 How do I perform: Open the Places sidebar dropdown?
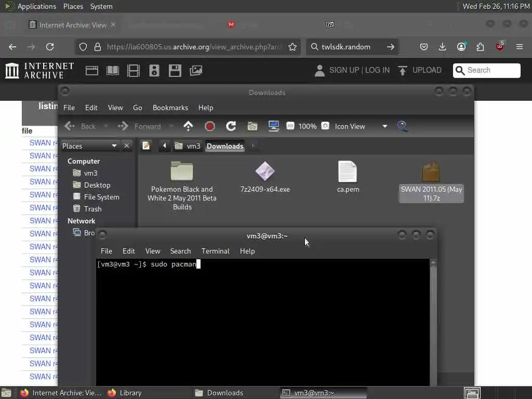tap(89, 146)
